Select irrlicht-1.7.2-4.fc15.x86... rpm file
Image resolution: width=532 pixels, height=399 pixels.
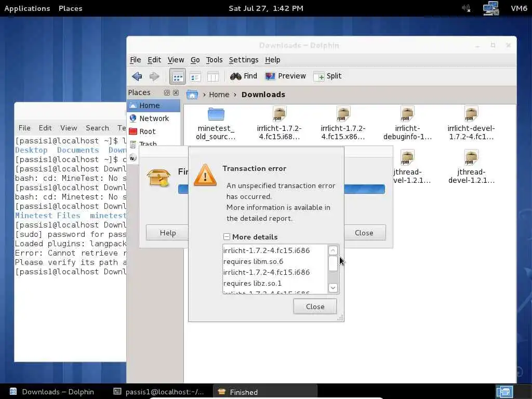coord(343,124)
